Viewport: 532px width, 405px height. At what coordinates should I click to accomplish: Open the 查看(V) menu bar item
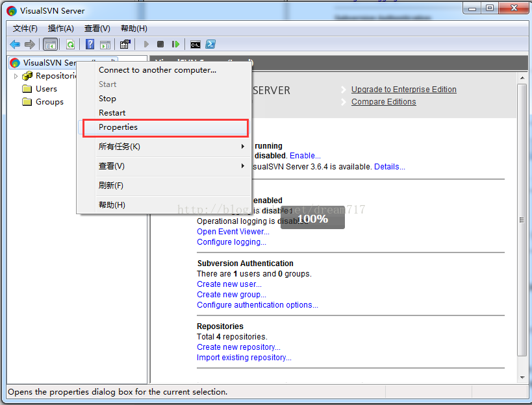pos(97,29)
